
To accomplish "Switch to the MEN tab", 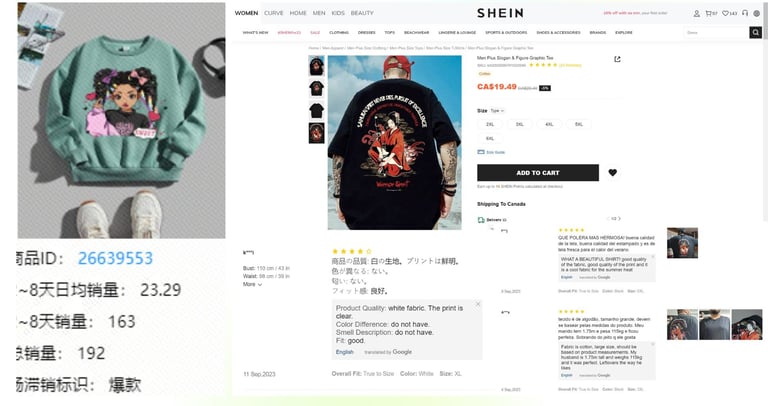I will point(319,13).
